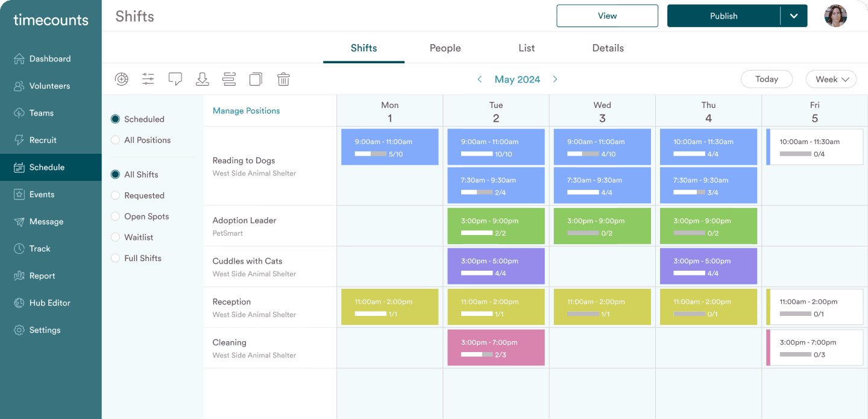
Task: Open the user profile avatar
Action: click(x=835, y=16)
